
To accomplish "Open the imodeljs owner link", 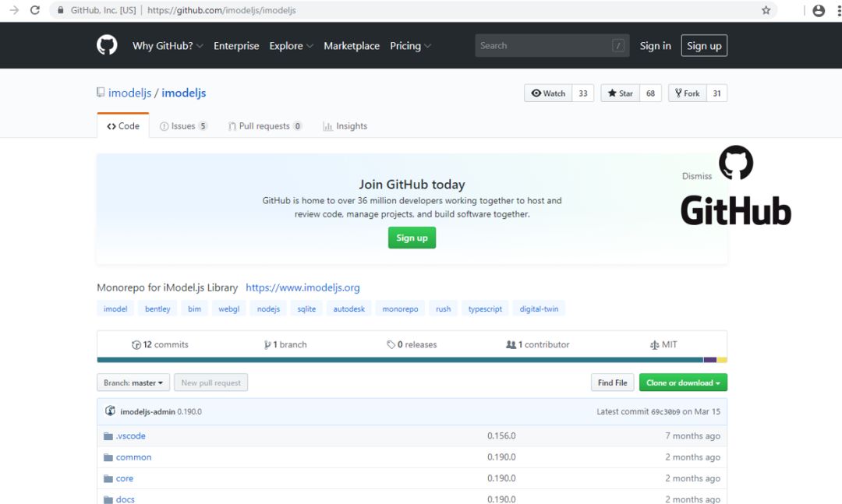I will click(130, 93).
